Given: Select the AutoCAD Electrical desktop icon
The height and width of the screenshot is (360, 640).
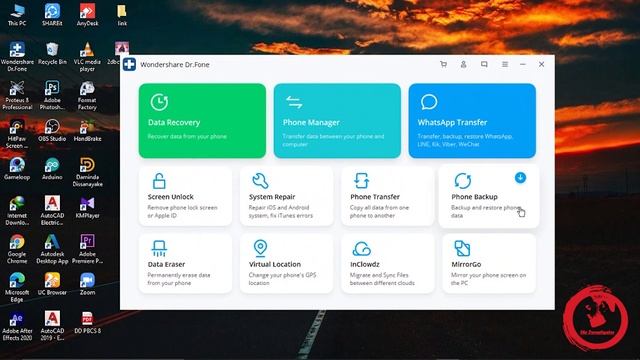Looking at the screenshot, I should pyautogui.click(x=52, y=211).
